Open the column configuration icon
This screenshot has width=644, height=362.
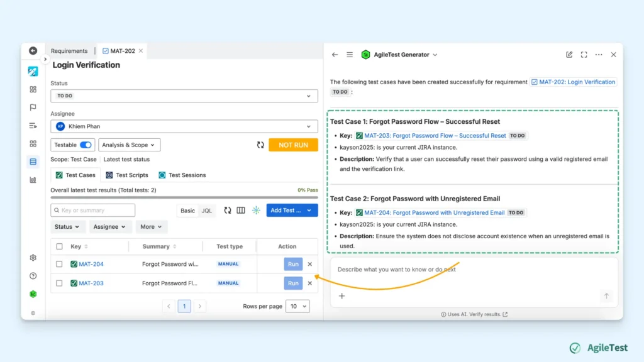point(241,210)
